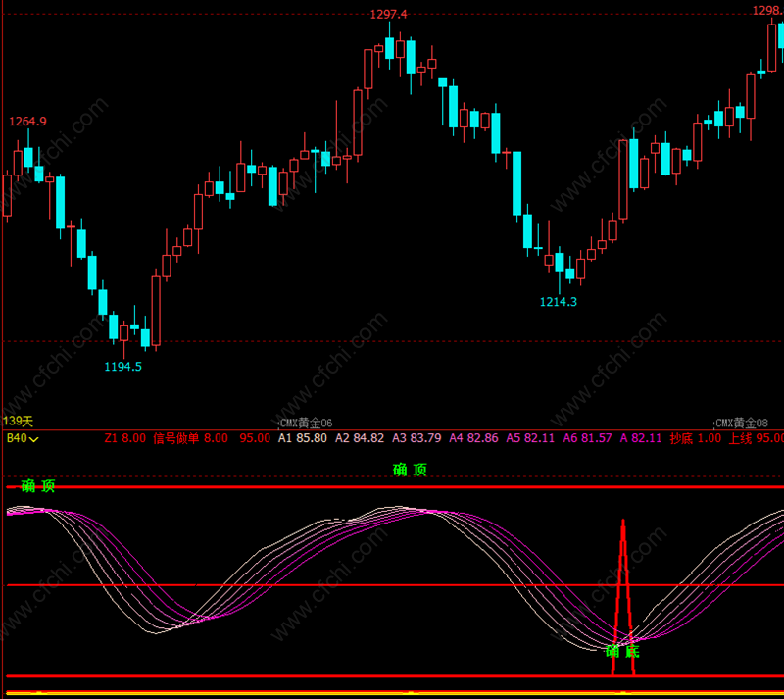Click the 139天 day count label
This screenshot has width=784, height=699.
[x=18, y=422]
